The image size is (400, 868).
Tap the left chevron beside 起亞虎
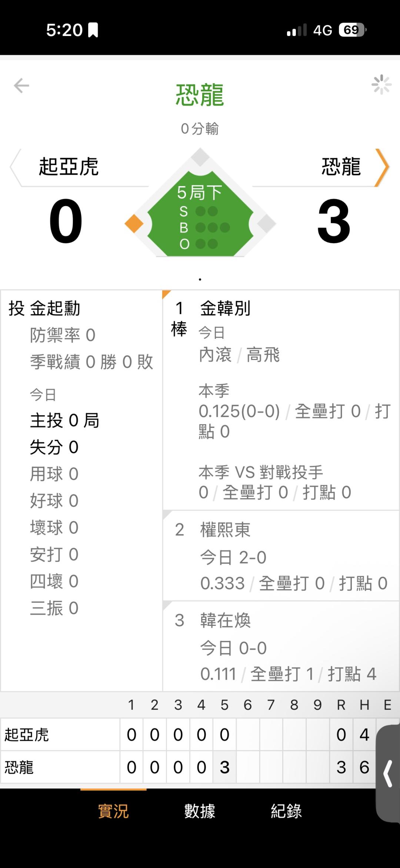point(16,167)
